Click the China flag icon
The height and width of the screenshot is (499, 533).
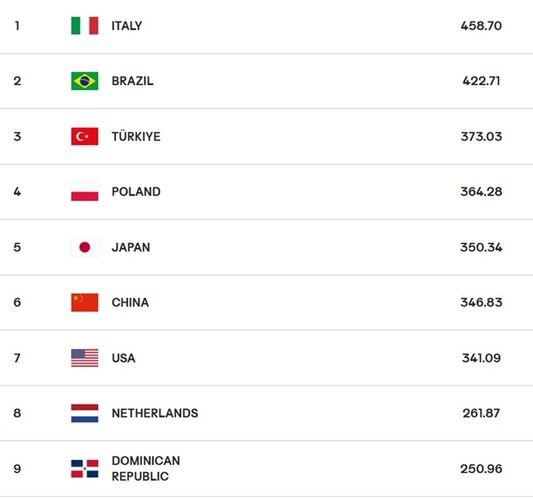coord(85,303)
